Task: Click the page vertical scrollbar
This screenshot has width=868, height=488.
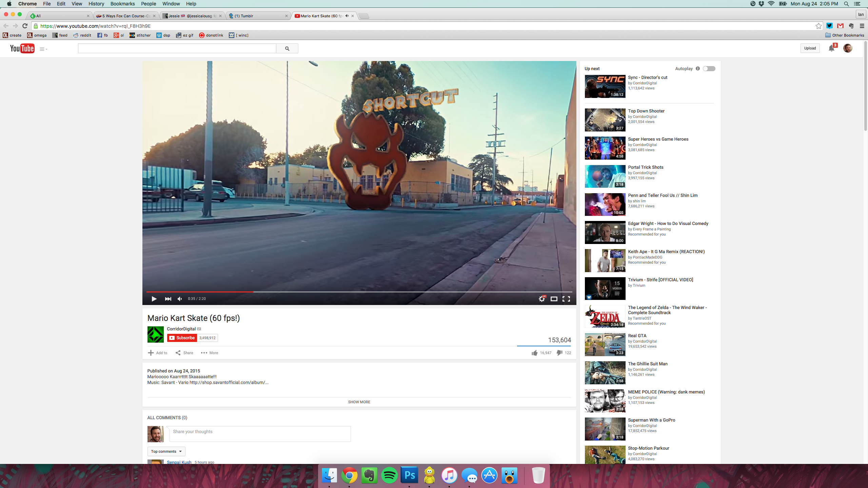Action: [865, 86]
